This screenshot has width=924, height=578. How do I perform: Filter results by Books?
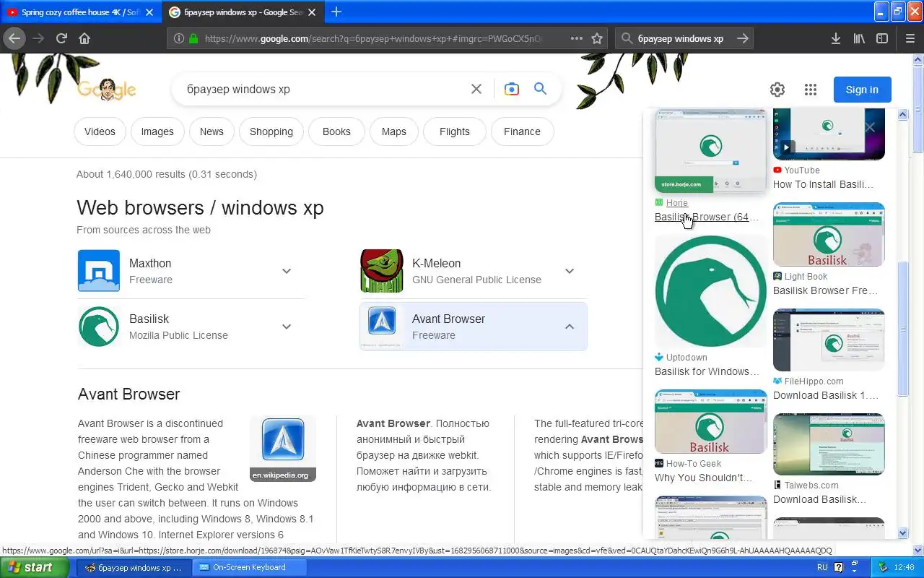(x=336, y=131)
